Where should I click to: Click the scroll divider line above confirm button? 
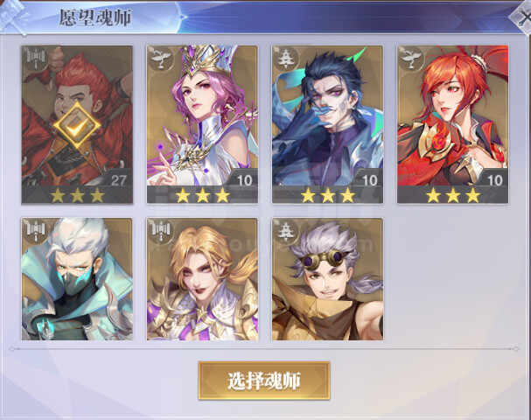264,348
